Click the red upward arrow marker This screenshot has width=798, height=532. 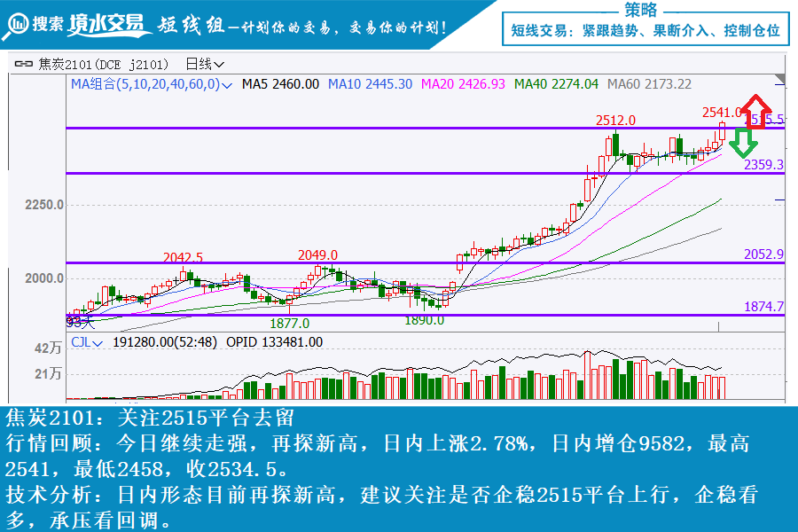pos(755,109)
